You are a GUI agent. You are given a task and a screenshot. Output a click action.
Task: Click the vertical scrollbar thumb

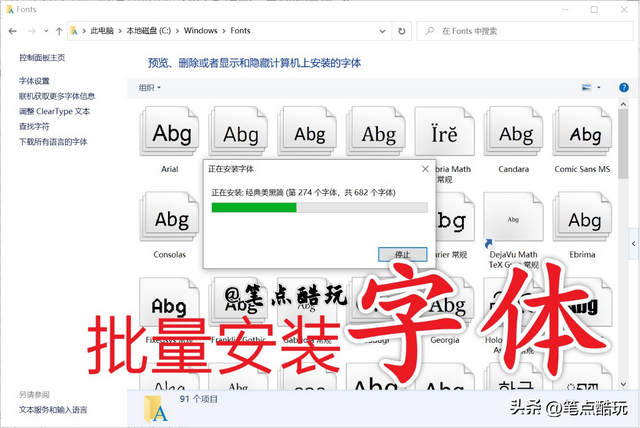(x=623, y=144)
